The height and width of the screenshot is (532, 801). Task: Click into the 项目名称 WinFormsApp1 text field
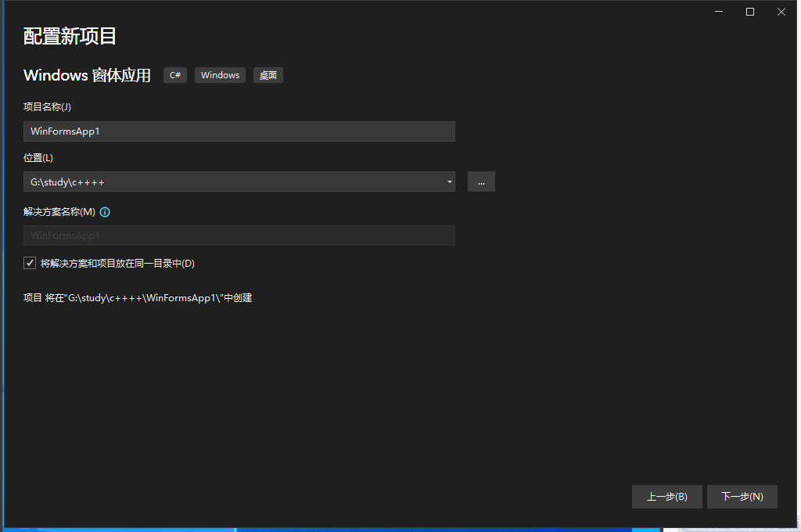(x=239, y=131)
